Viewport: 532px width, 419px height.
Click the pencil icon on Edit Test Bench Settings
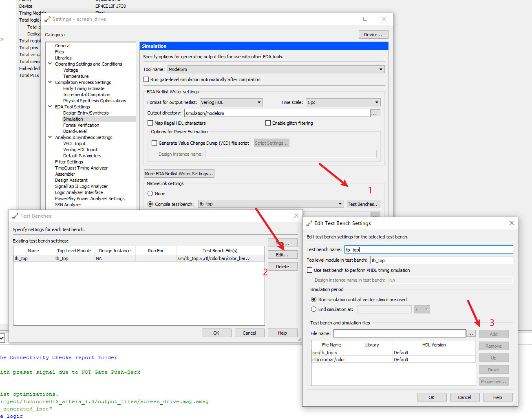click(310, 223)
